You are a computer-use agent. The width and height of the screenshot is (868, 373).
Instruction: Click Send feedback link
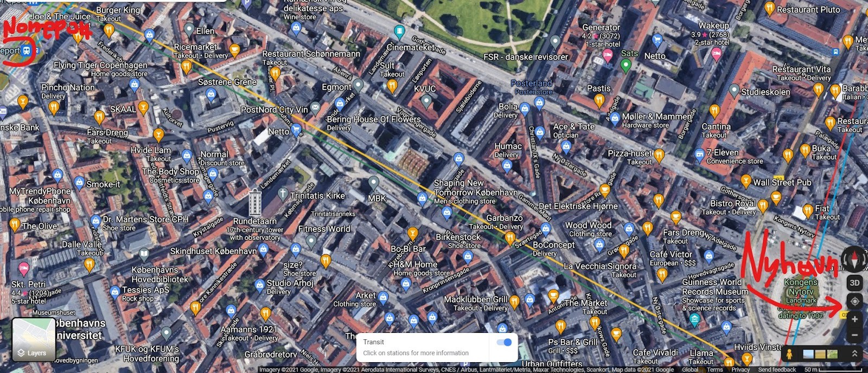point(777,370)
